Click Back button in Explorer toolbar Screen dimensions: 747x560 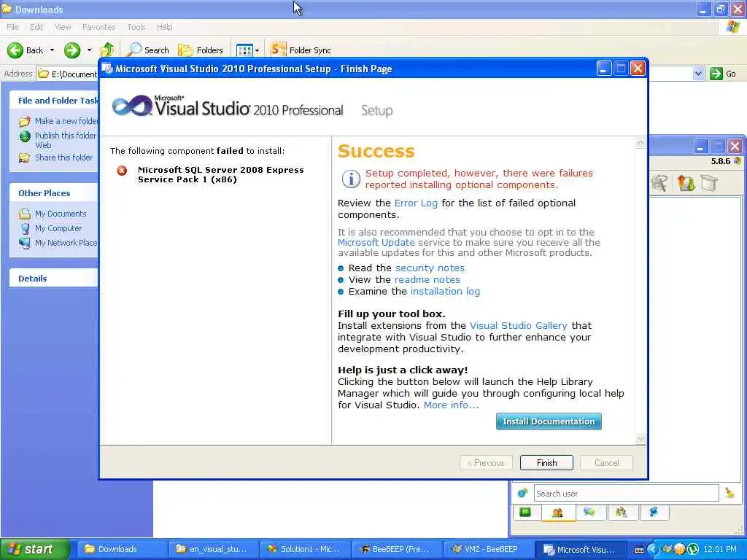tap(26, 50)
